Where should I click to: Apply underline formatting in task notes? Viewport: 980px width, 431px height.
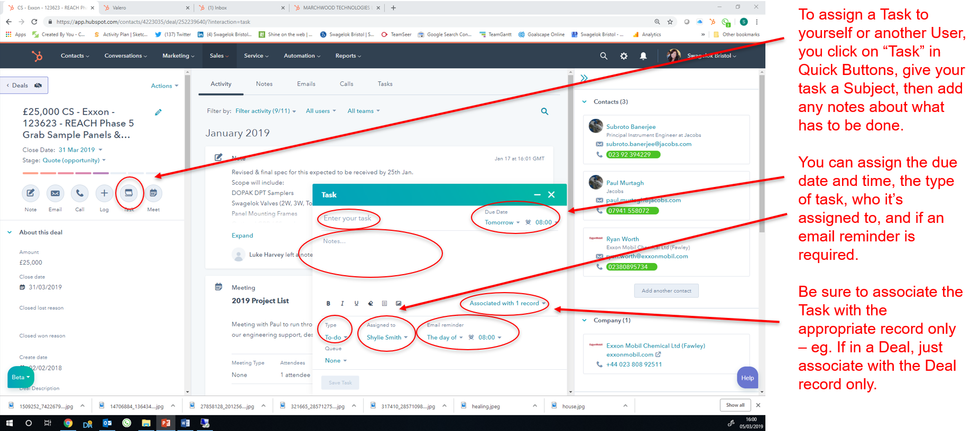coord(356,304)
